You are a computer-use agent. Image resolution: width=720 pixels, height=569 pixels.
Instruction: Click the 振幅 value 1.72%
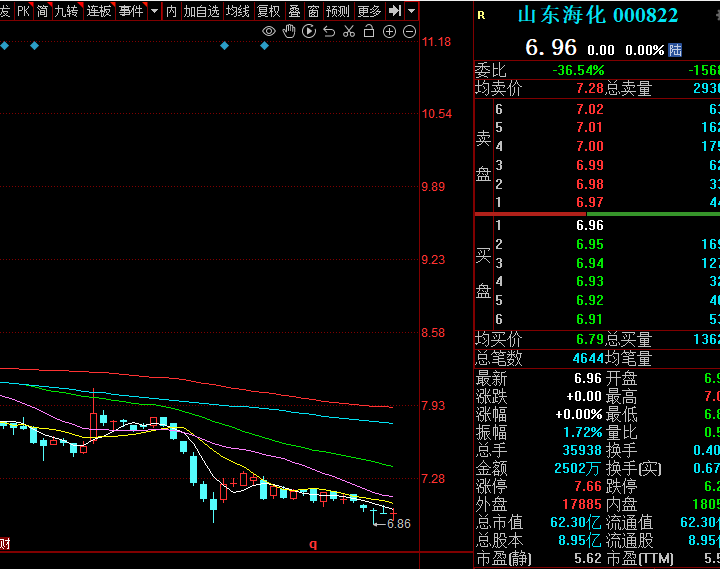click(x=583, y=433)
